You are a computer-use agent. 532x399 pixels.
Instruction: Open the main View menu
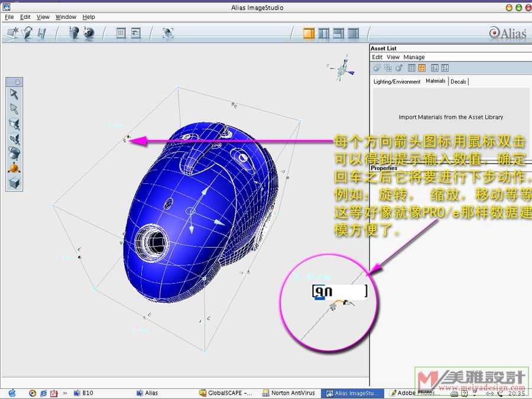(43, 17)
